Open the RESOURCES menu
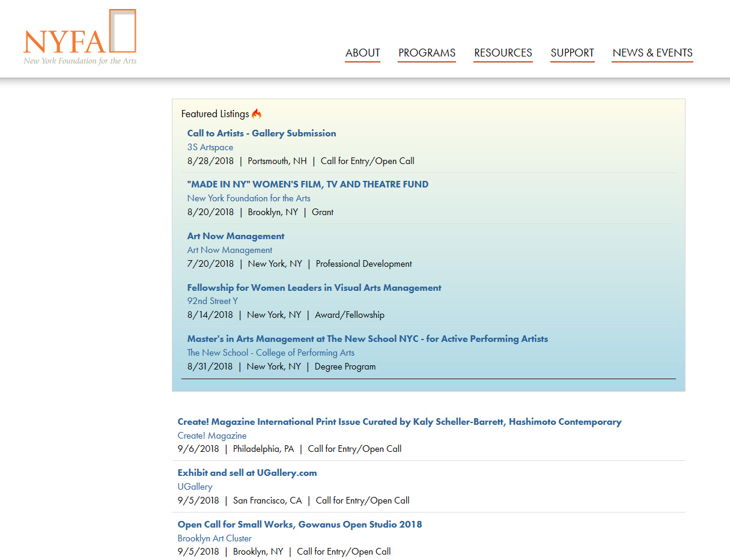The image size is (730, 560). tap(503, 53)
